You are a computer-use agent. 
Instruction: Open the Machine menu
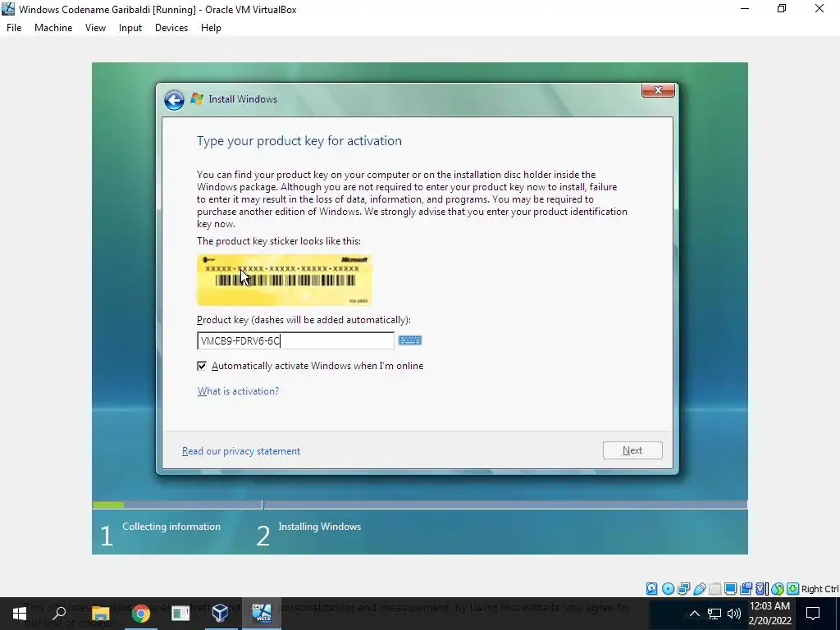(x=53, y=28)
